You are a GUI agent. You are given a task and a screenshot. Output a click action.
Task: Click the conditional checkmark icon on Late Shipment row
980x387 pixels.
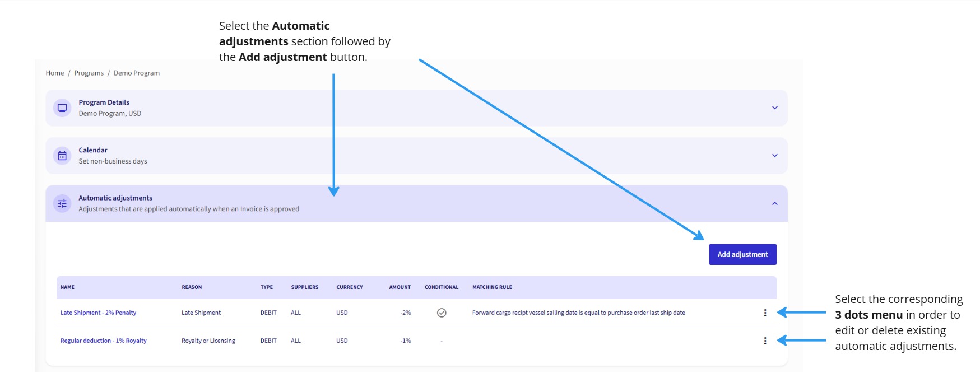pos(442,313)
